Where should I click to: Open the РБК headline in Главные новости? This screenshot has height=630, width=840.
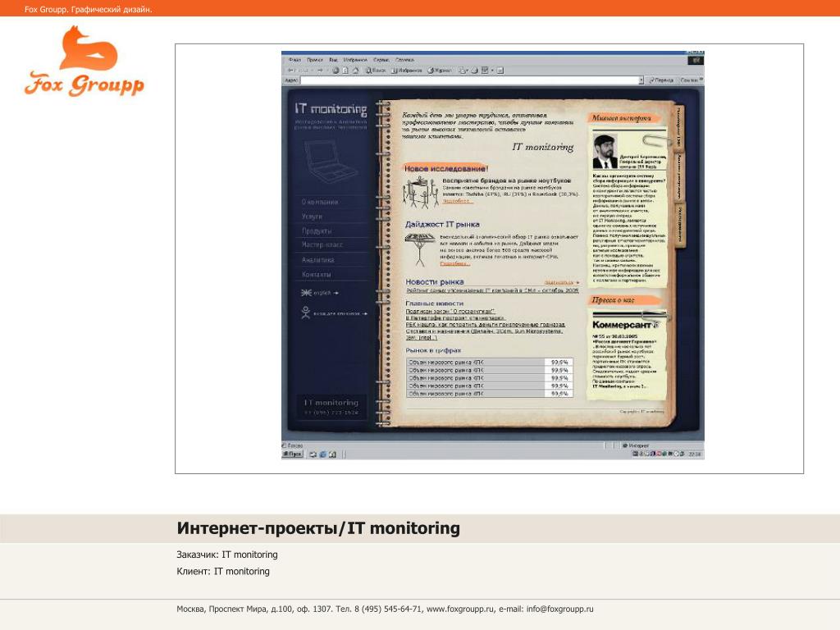[x=486, y=325]
